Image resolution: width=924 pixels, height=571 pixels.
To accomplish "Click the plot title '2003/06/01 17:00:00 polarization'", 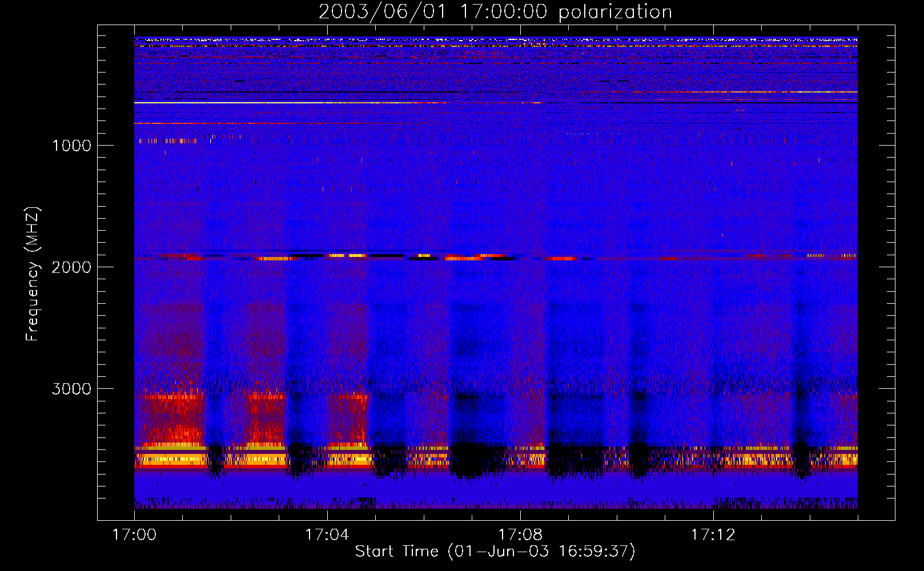I will pos(495,12).
